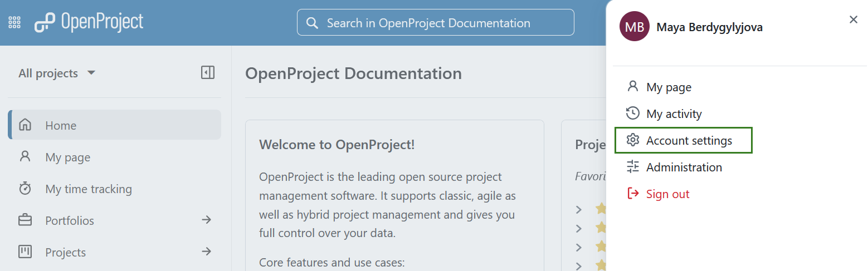Viewport: 868px width, 271px height.
Task: Click the Core features and use cases text
Action: click(x=332, y=262)
